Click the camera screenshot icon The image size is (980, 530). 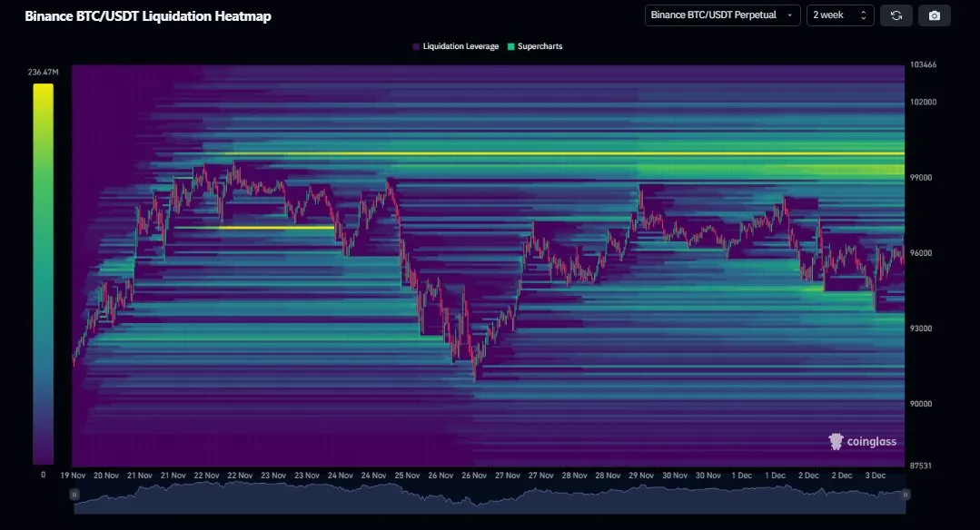click(935, 15)
